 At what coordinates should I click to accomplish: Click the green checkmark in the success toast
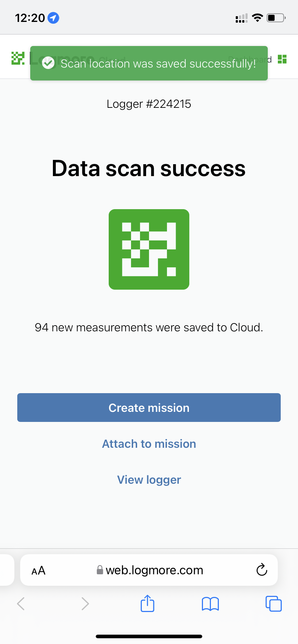[x=48, y=63]
